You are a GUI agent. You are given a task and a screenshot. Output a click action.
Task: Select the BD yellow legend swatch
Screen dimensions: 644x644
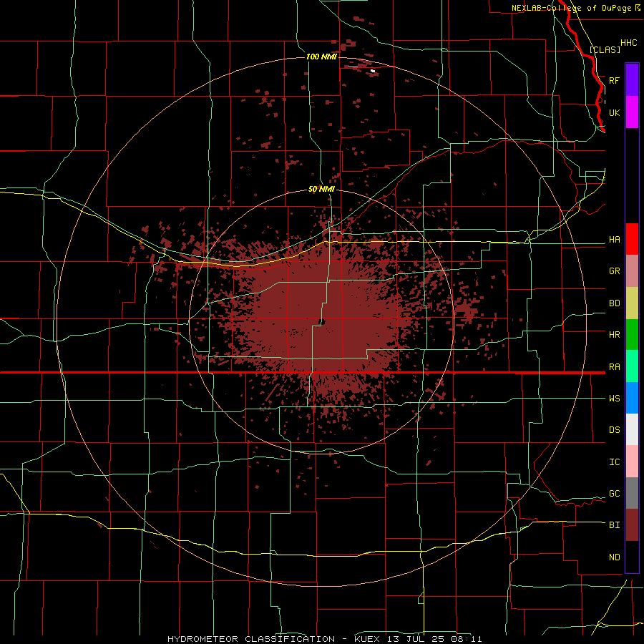click(632, 303)
